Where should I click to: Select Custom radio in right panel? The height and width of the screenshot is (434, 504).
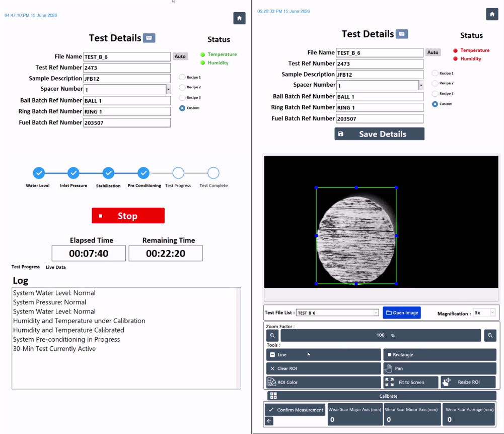tap(435, 104)
